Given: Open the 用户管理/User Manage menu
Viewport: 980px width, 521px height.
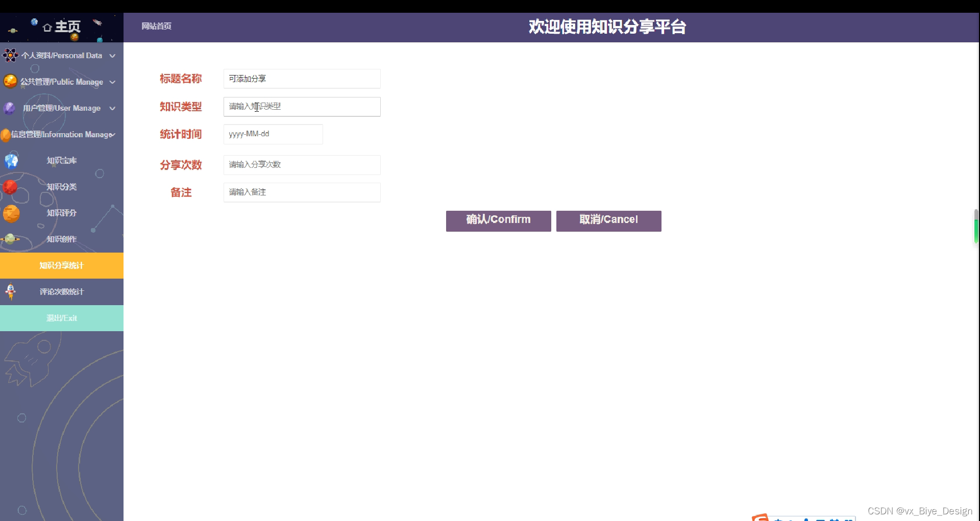Looking at the screenshot, I should point(62,108).
